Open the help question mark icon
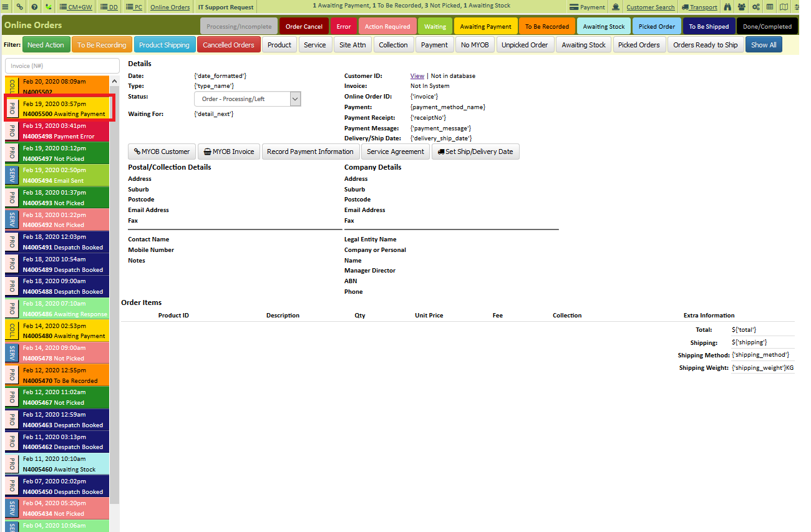 click(34, 7)
